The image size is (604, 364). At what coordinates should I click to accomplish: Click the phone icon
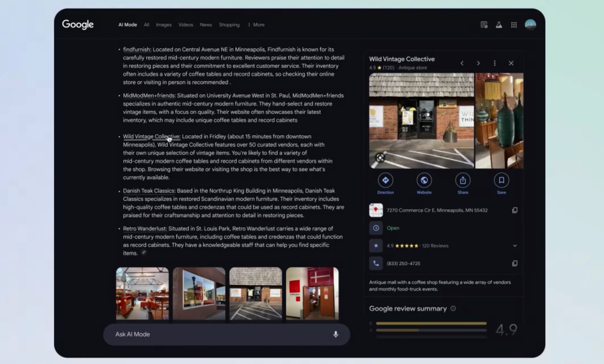click(376, 264)
